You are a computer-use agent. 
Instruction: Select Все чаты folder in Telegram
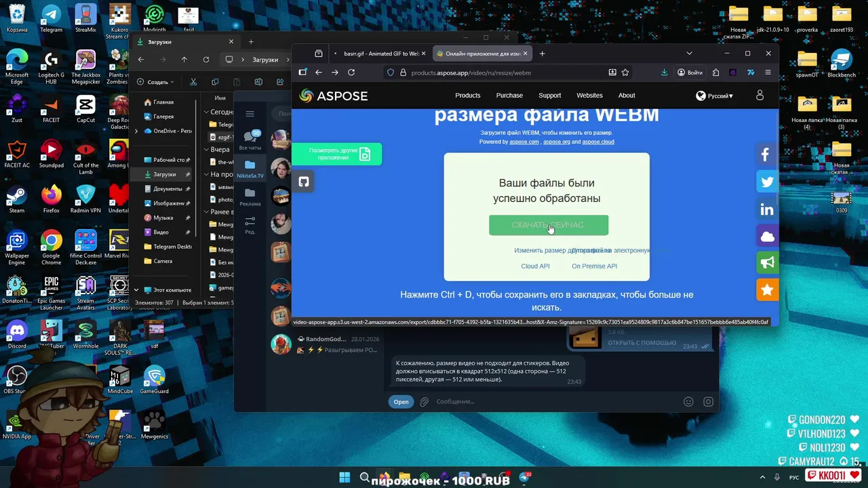click(250, 140)
